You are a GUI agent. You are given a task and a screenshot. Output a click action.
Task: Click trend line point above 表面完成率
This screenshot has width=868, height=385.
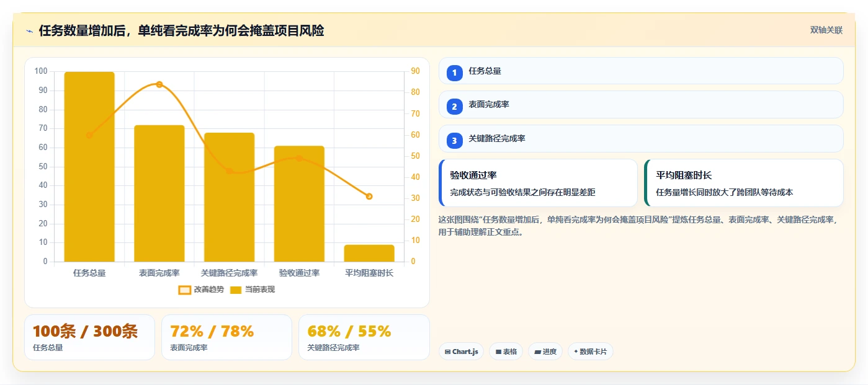tap(159, 84)
